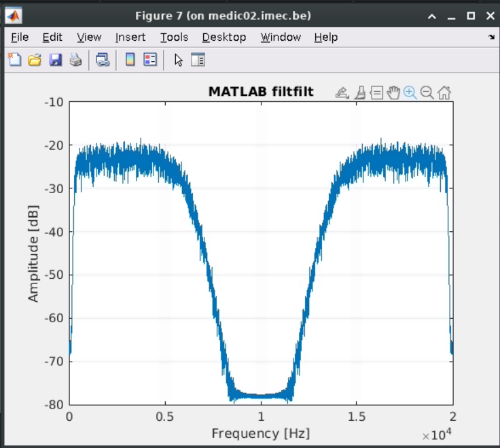
Task: Open the Tools menu
Action: 174,37
